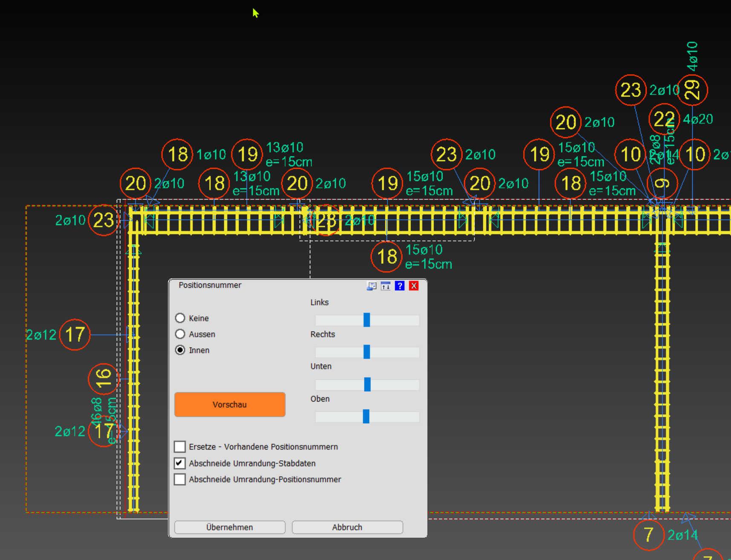Select position marker 22 labeled 4ø20

[x=664, y=119]
